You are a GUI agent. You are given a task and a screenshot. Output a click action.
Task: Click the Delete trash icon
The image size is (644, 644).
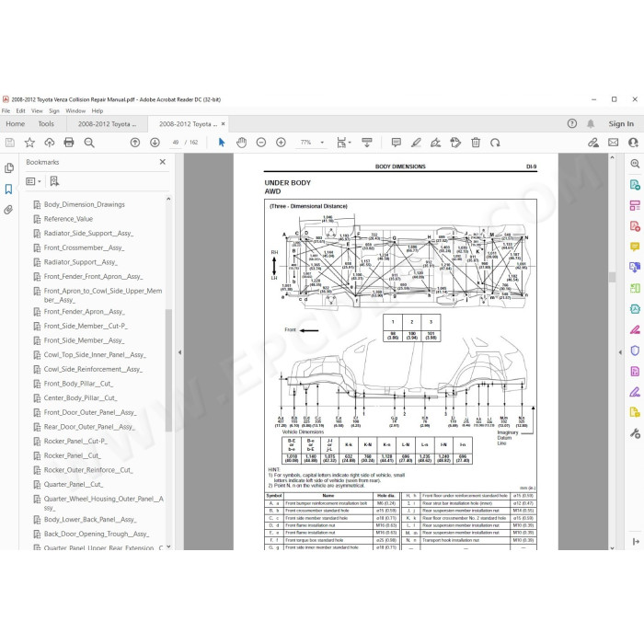tap(476, 143)
